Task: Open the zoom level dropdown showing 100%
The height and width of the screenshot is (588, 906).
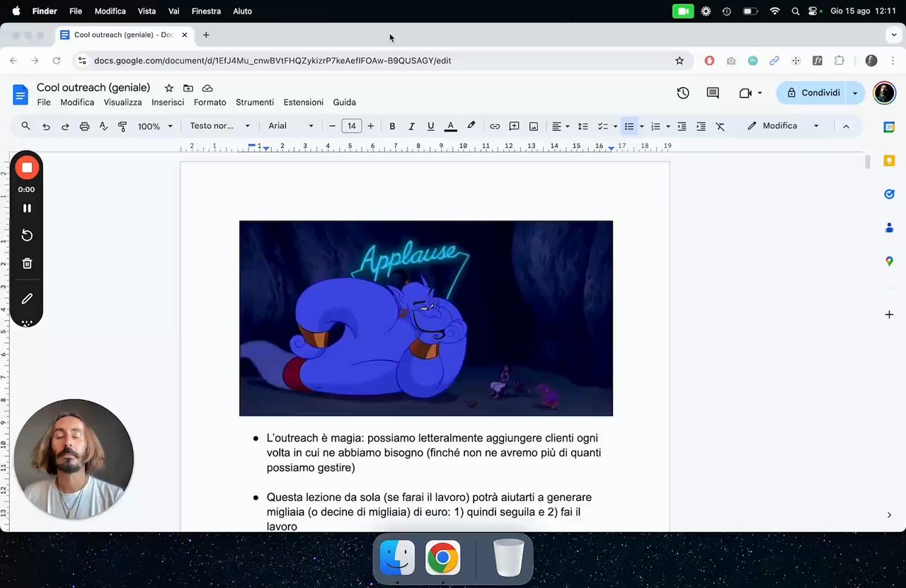Action: click(x=155, y=126)
